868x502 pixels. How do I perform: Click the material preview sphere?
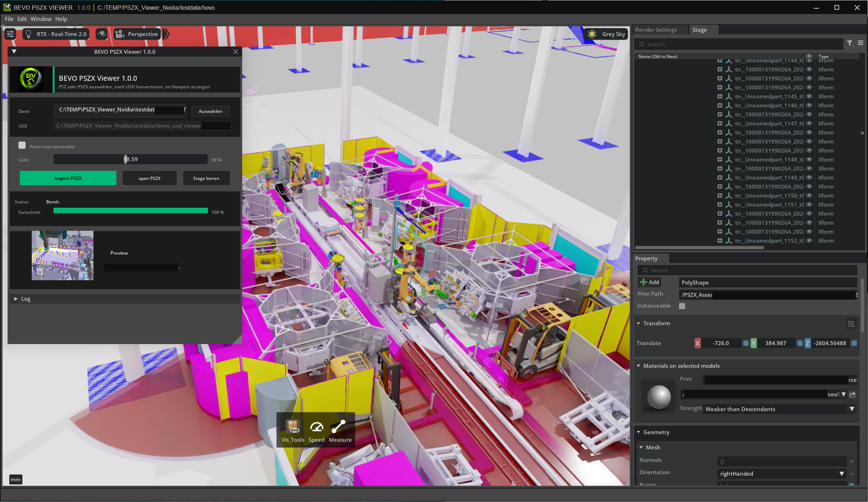click(659, 397)
